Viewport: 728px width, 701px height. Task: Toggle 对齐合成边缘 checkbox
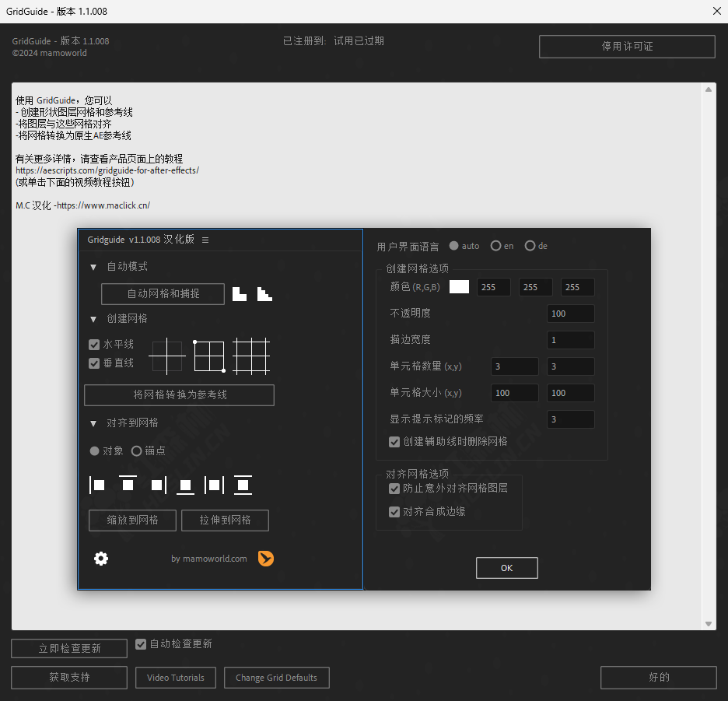tap(394, 512)
